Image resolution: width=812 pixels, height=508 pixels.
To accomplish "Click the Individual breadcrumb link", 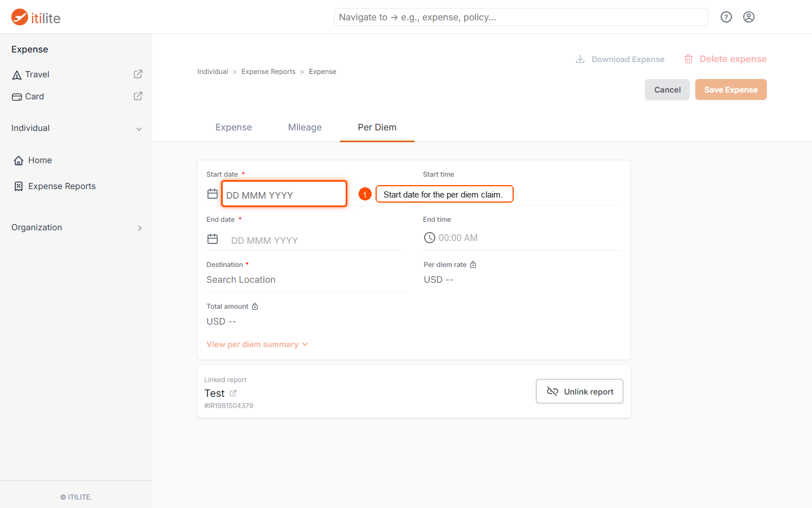I will [213, 72].
